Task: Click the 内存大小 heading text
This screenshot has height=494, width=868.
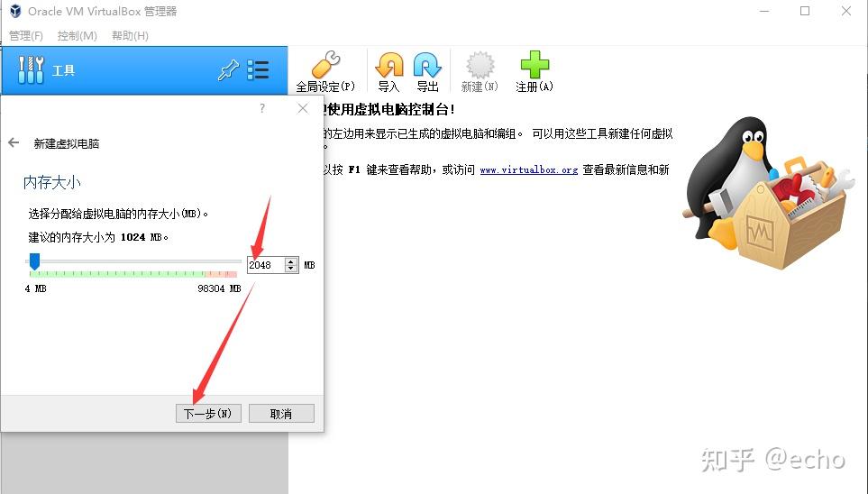Action: (x=52, y=182)
